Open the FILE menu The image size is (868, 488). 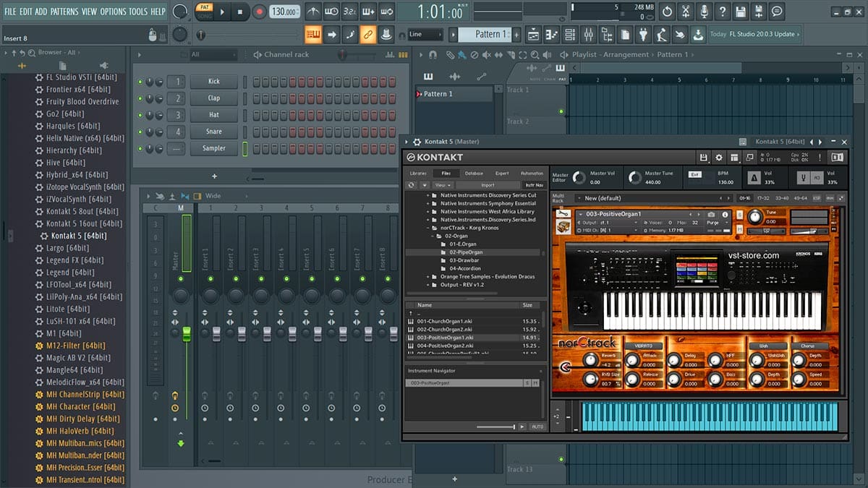click(x=10, y=12)
